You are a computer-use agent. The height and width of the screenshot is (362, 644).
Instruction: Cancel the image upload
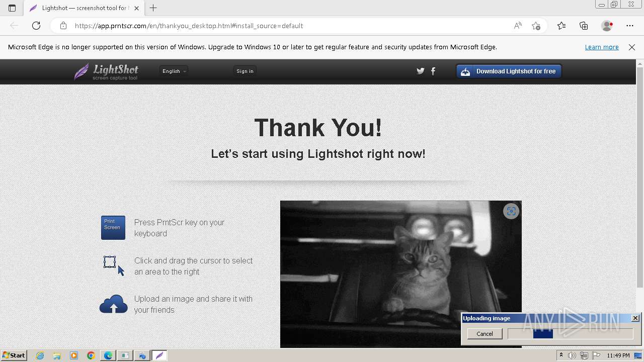pos(485,334)
